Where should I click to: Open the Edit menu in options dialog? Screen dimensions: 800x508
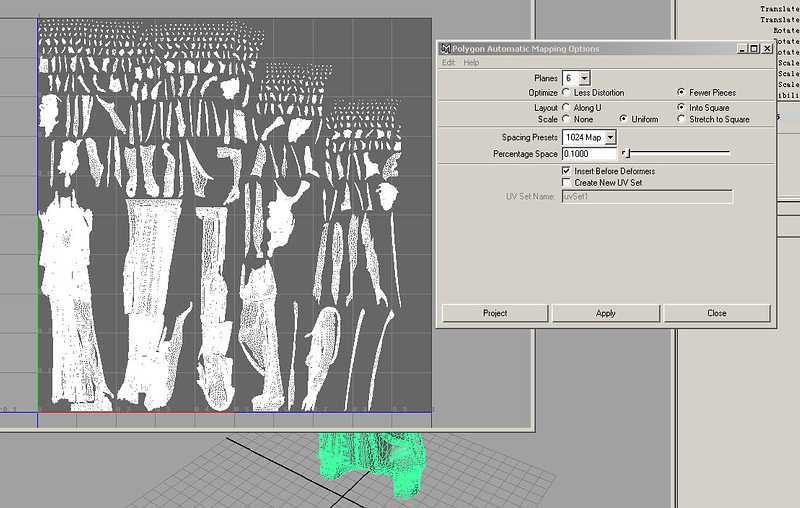tap(448, 62)
